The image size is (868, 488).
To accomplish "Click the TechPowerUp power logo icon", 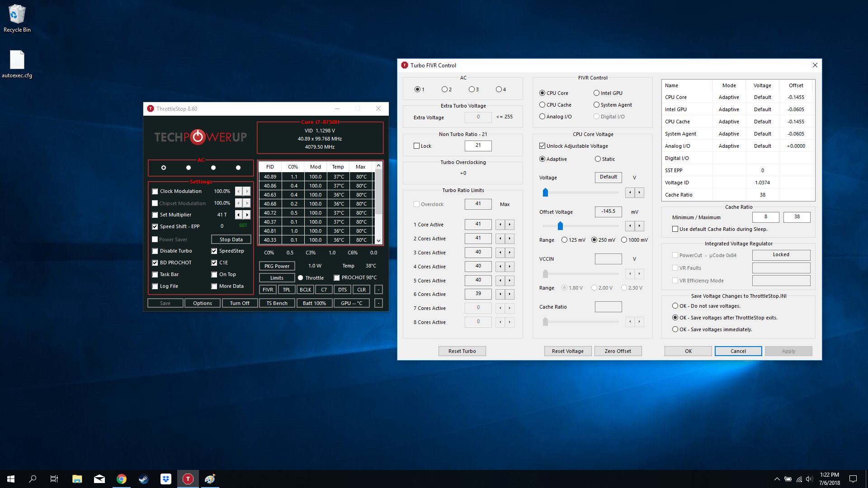I will 198,136.
